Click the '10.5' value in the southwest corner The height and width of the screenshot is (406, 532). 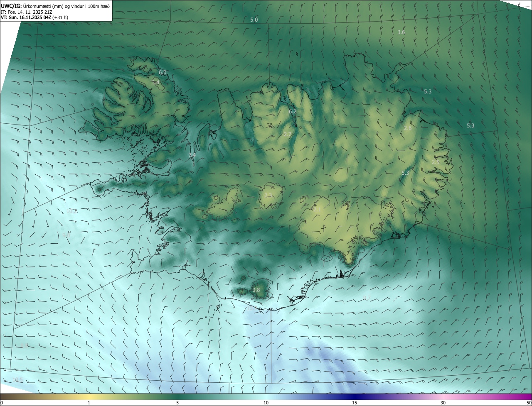click(x=18, y=379)
